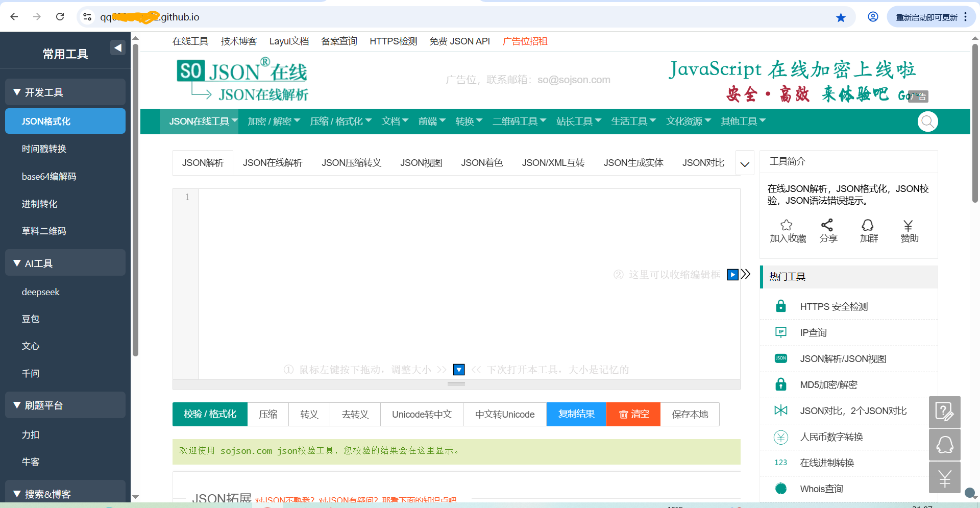The image size is (980, 508).
Task: Click the JSON editor input area
Action: (469, 284)
